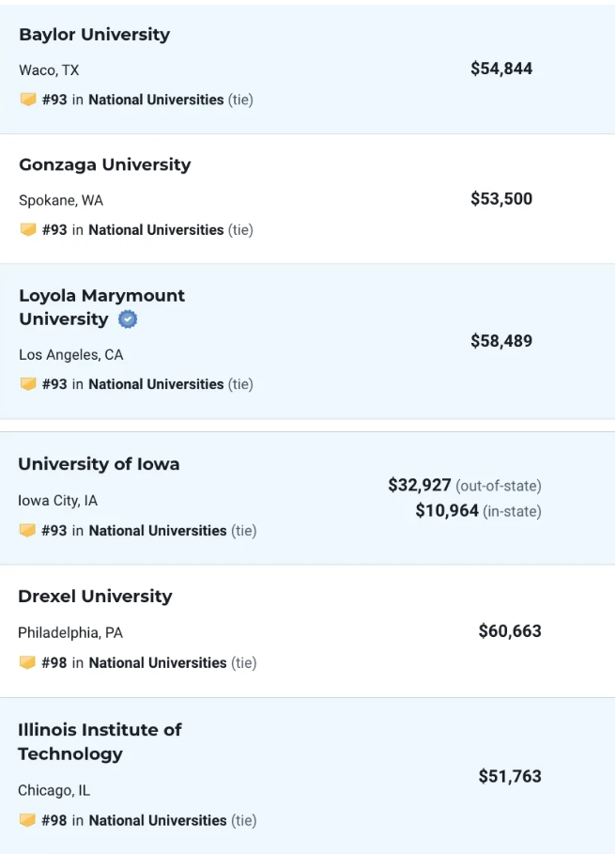616x854 pixels.
Task: Click Iowa's $32,927 out-of-state tuition
Action: tap(420, 486)
